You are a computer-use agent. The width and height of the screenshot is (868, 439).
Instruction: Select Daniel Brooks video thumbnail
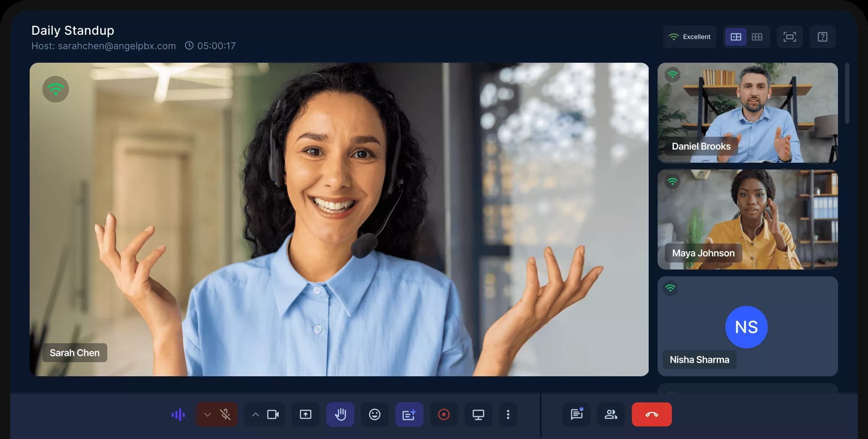[x=747, y=112]
